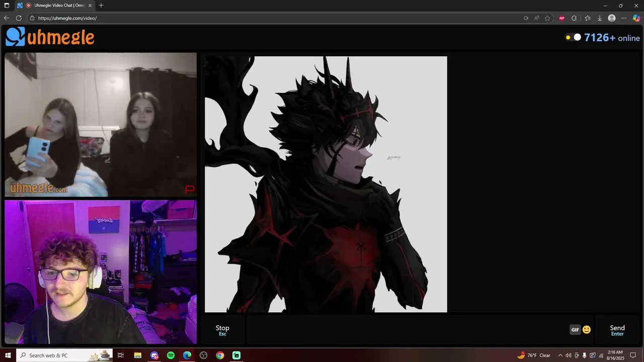The image size is (644, 362).
Task: Open the browser profile menu
Action: click(612, 18)
